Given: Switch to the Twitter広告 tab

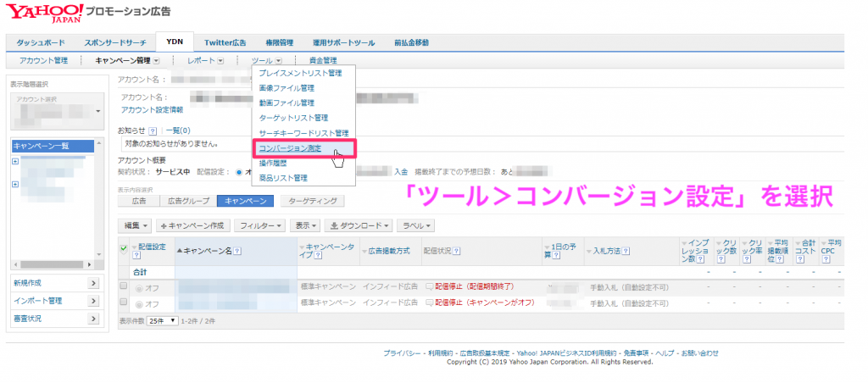Looking at the screenshot, I should (225, 42).
